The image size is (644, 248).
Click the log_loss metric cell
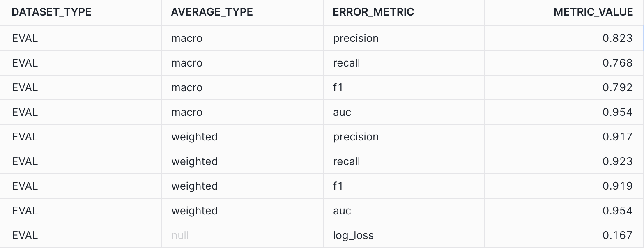pyautogui.click(x=353, y=235)
